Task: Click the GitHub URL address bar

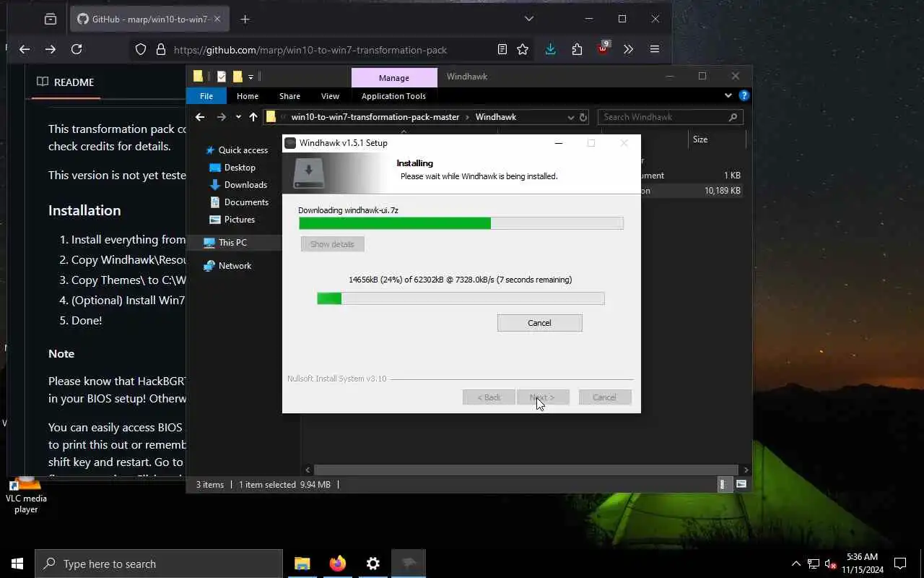Action: [310, 50]
